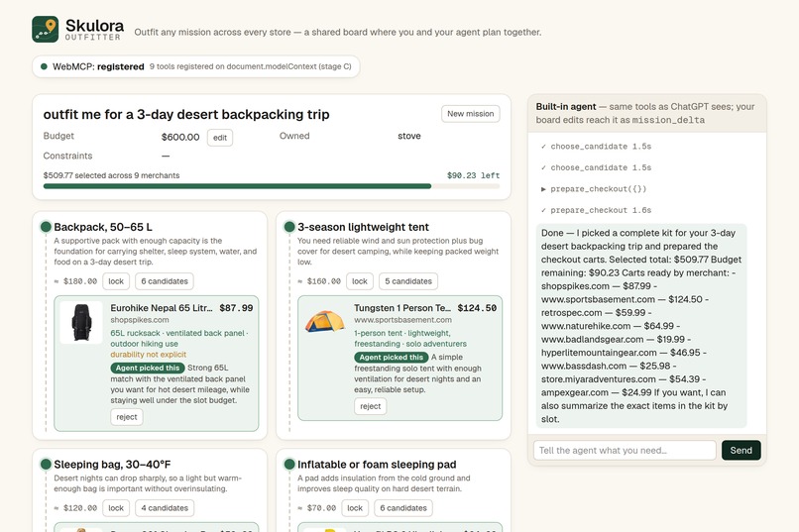Click the shopspikes.com merchant name on backpack card
The height and width of the screenshot is (532, 799).
(140, 320)
